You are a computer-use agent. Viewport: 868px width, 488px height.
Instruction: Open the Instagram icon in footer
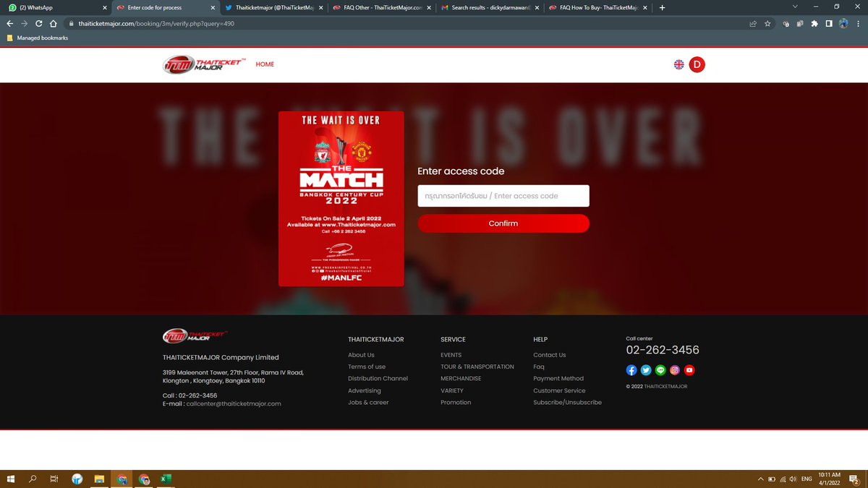point(675,370)
